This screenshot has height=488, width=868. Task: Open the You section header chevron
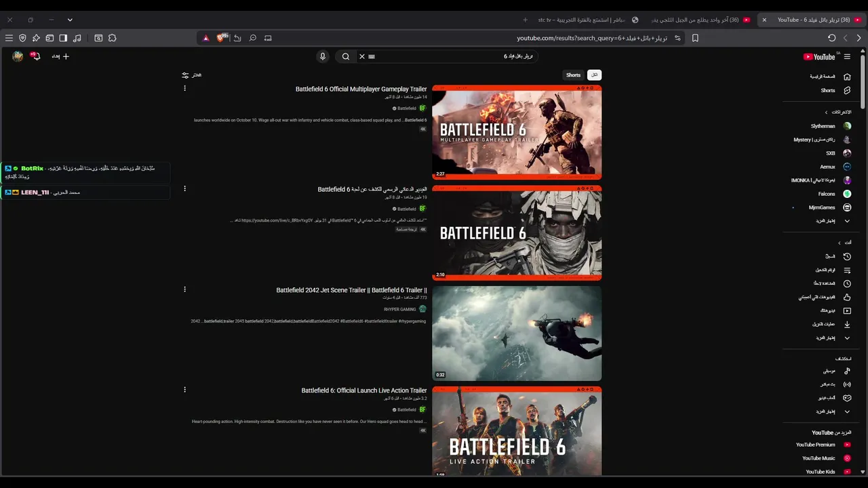839,243
